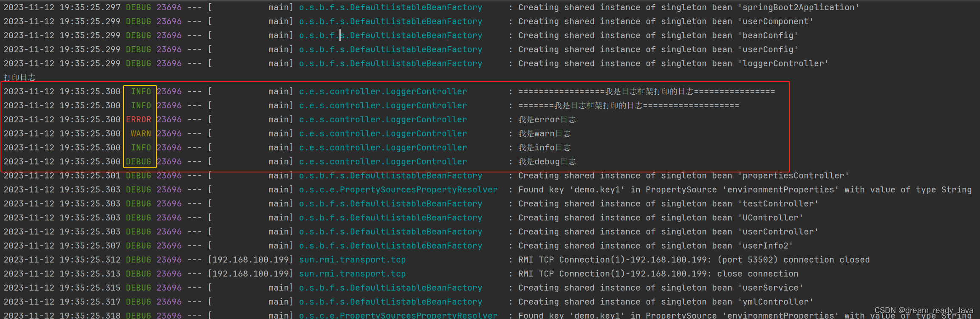This screenshot has height=319, width=980.
Task: Click the '我是error日志' log message
Action: coord(547,119)
